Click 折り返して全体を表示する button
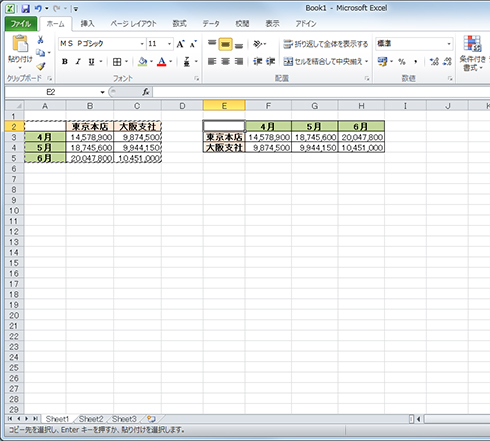490x441 pixels. tap(326, 44)
